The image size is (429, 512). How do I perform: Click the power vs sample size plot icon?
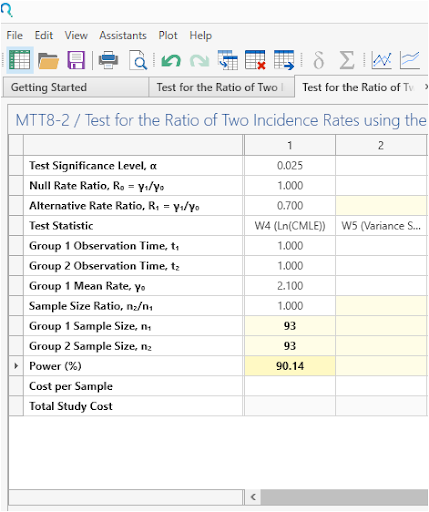(x=382, y=60)
